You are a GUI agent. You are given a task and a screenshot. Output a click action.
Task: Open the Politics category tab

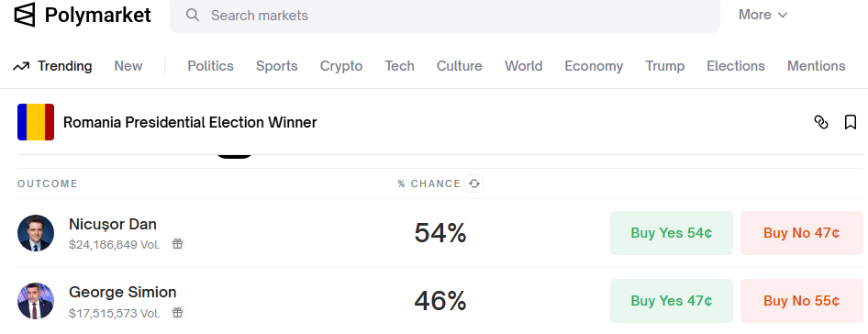click(210, 66)
